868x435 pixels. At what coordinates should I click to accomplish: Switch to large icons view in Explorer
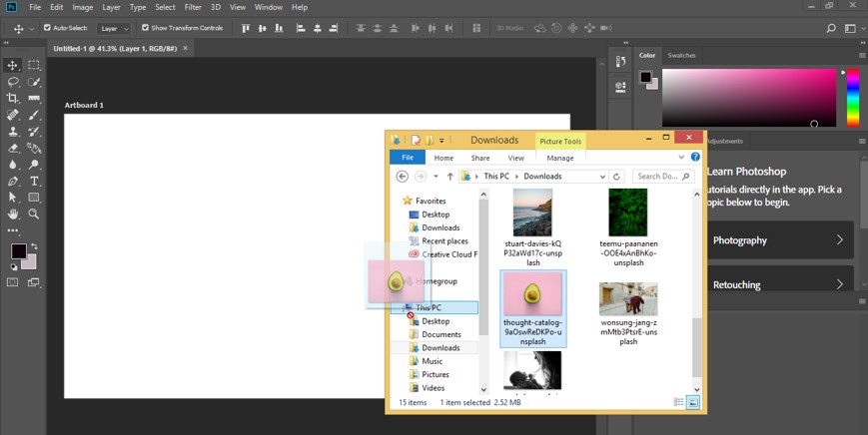pos(693,402)
